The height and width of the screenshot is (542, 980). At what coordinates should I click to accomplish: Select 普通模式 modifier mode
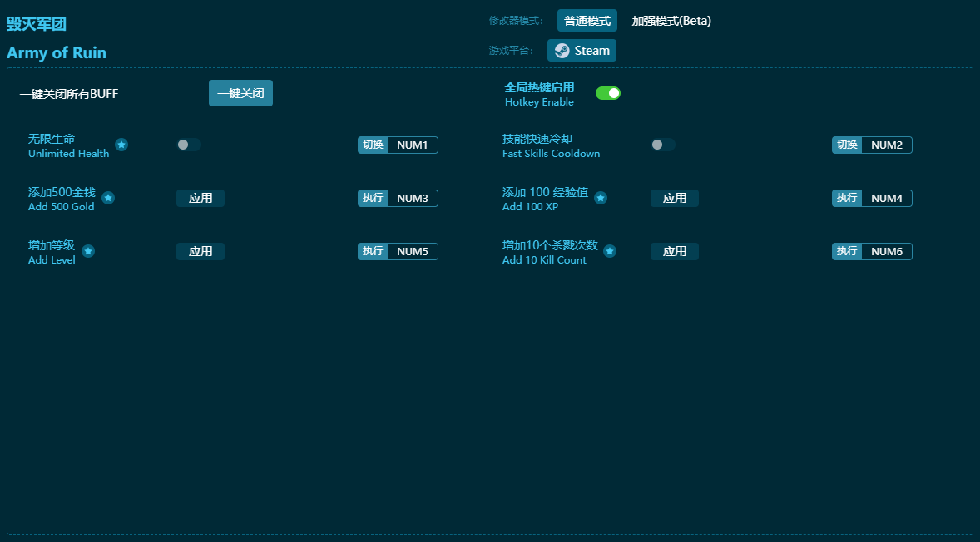tap(586, 20)
